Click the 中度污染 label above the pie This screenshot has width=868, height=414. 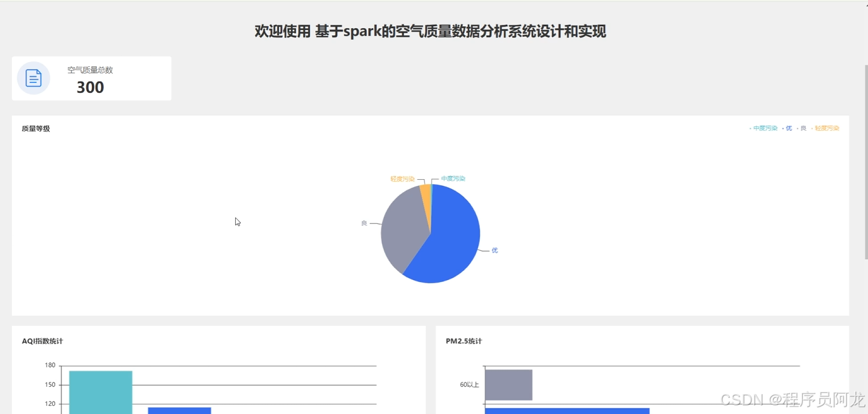coord(453,179)
